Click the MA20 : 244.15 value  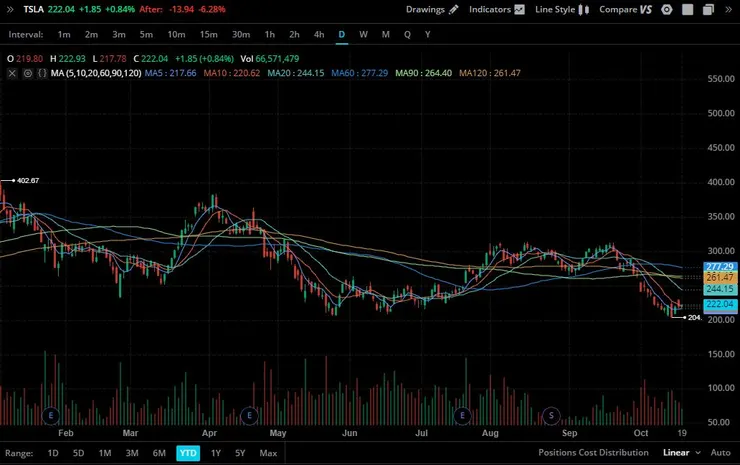coord(296,73)
